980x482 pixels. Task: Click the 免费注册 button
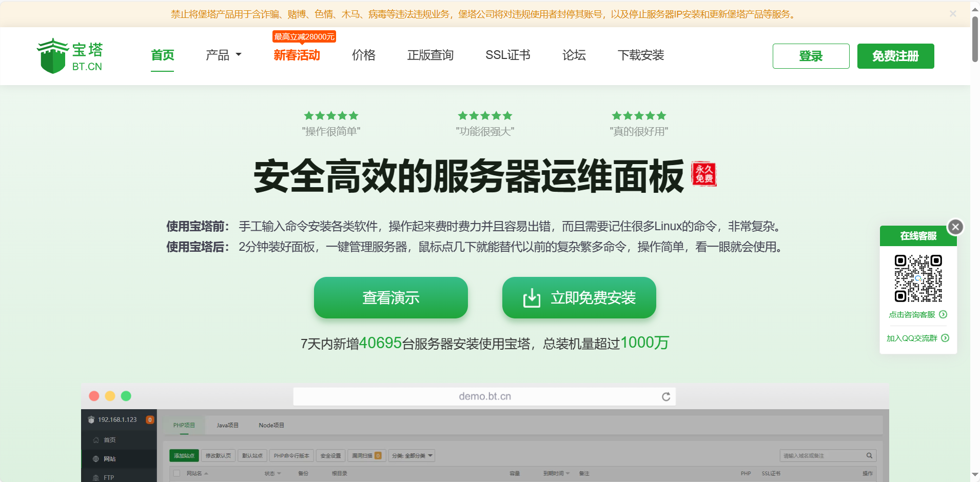(x=895, y=56)
